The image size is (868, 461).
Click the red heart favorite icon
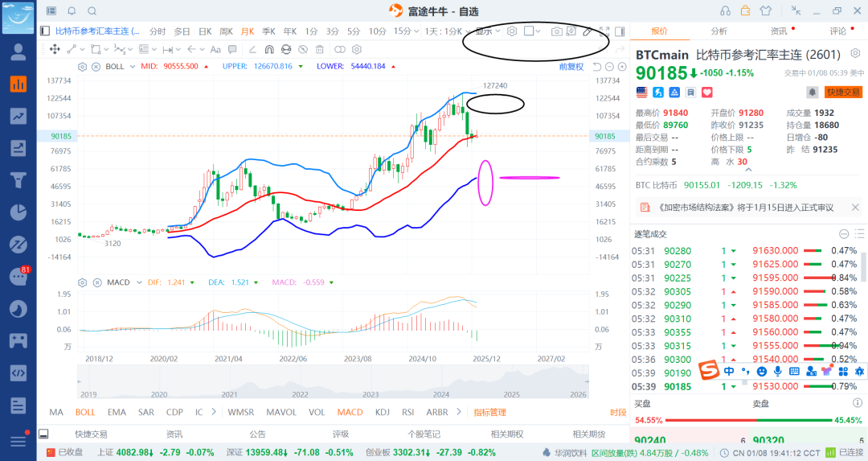point(707,93)
